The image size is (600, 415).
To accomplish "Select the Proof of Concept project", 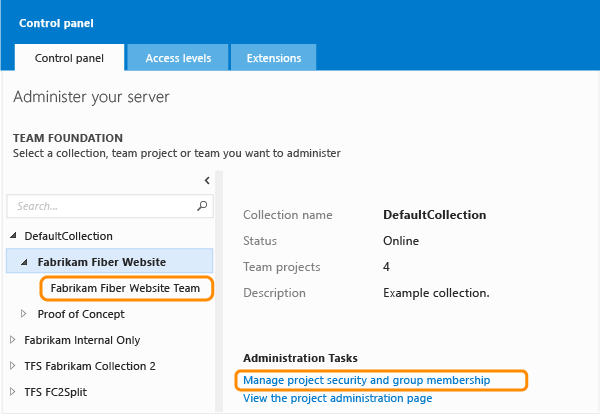I will (x=81, y=314).
